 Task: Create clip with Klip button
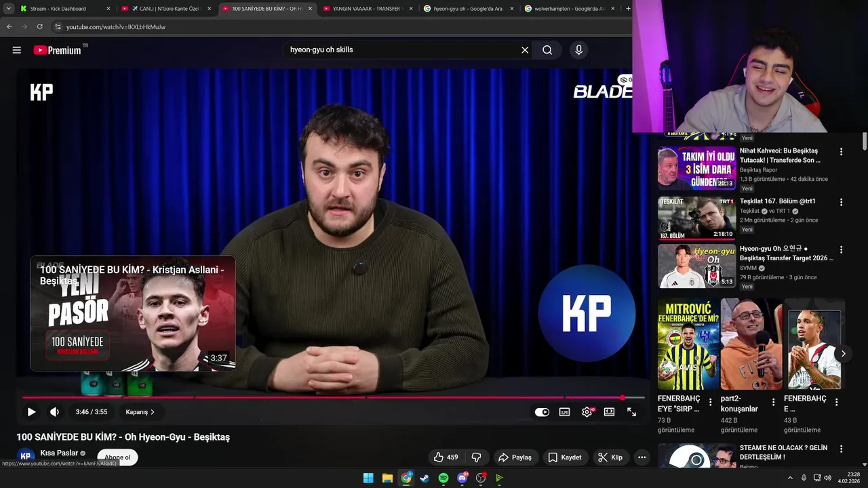point(610,457)
